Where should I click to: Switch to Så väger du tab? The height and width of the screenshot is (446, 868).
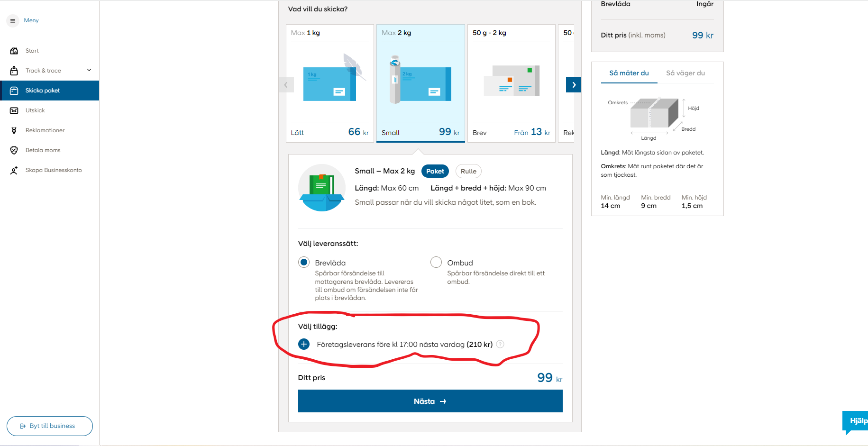[x=685, y=73]
